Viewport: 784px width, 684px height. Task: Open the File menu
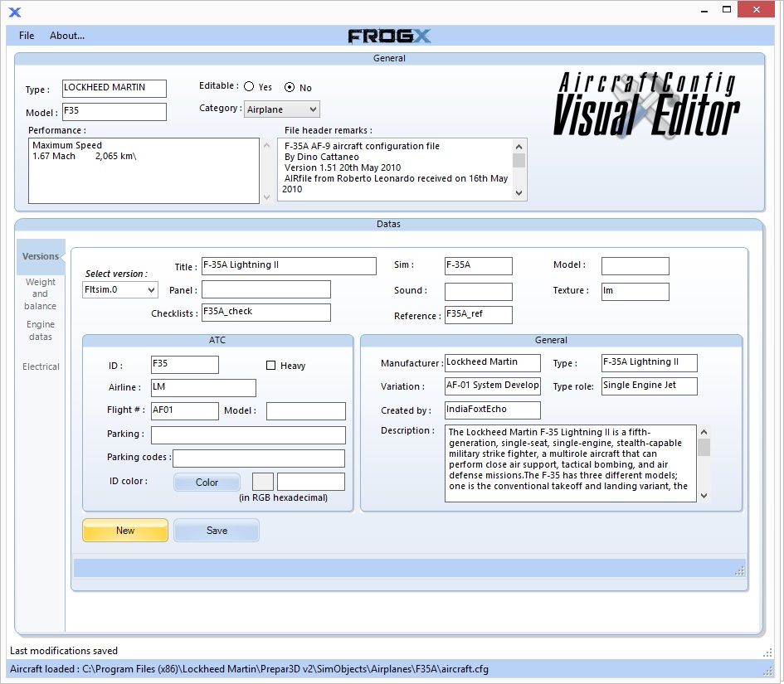click(27, 36)
